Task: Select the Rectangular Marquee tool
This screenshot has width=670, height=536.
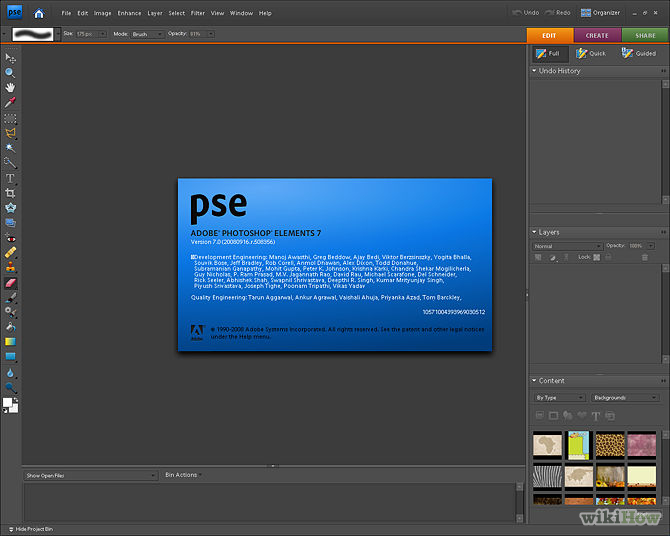Action: point(10,118)
